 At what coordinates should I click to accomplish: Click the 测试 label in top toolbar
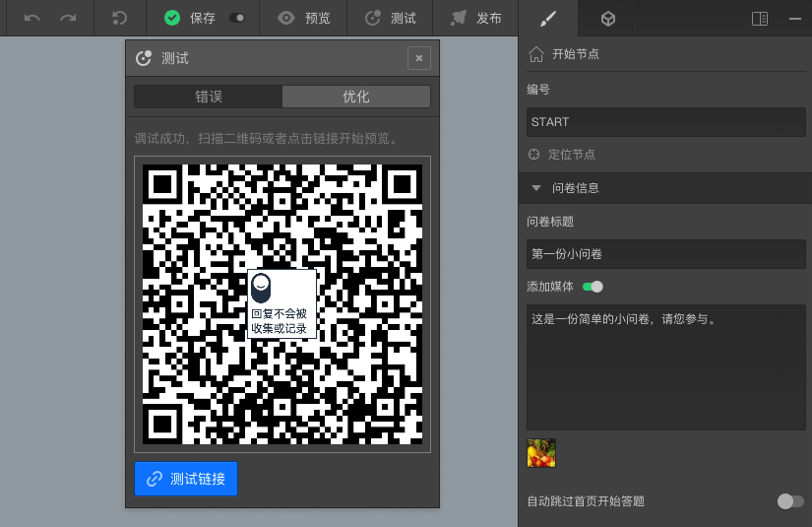[404, 18]
